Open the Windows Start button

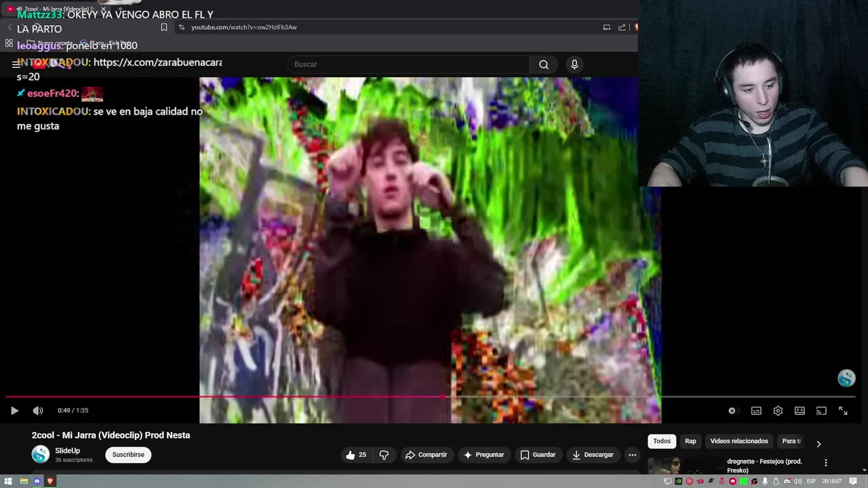8,481
